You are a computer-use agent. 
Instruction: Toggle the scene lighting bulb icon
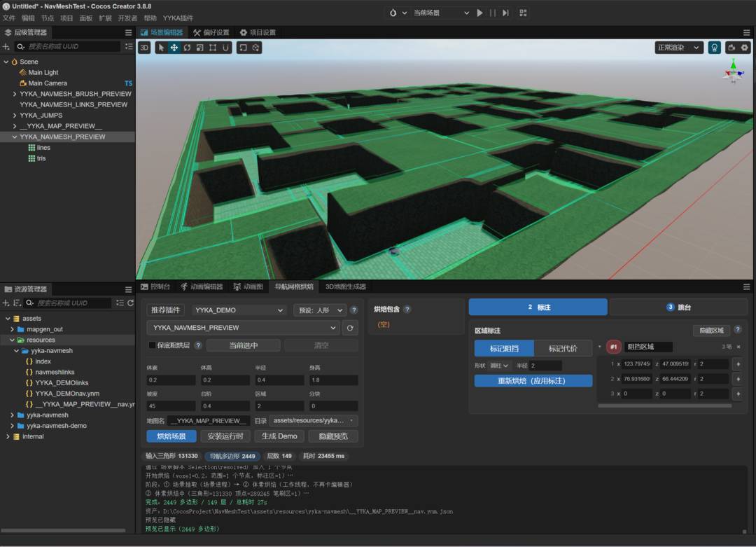pyautogui.click(x=714, y=47)
